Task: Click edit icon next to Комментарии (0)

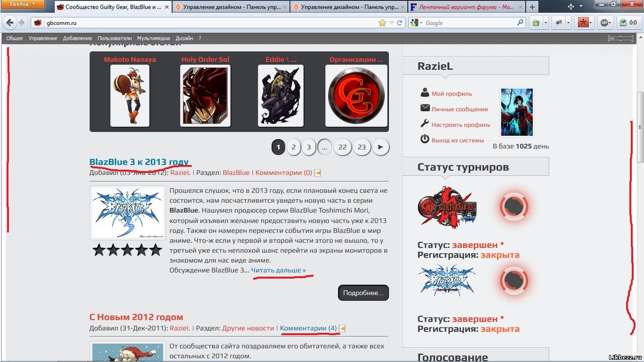Action: (317, 173)
